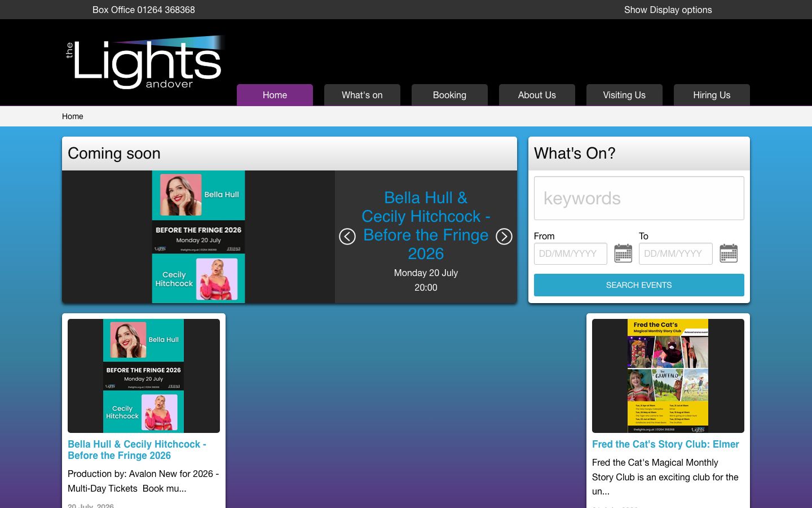Screen dimensions: 812x508
Task: Open Fred the Cat's Story Club: Elmer link
Action: point(665,444)
